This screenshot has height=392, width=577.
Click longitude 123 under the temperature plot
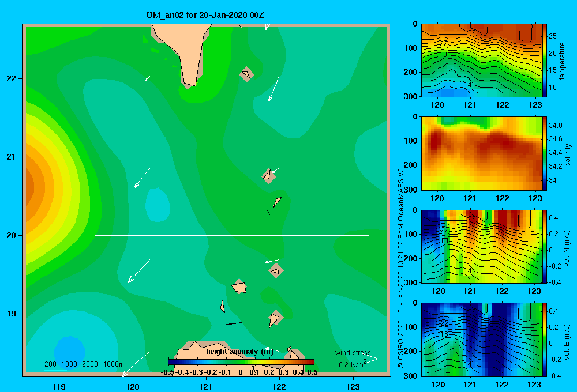(x=535, y=105)
